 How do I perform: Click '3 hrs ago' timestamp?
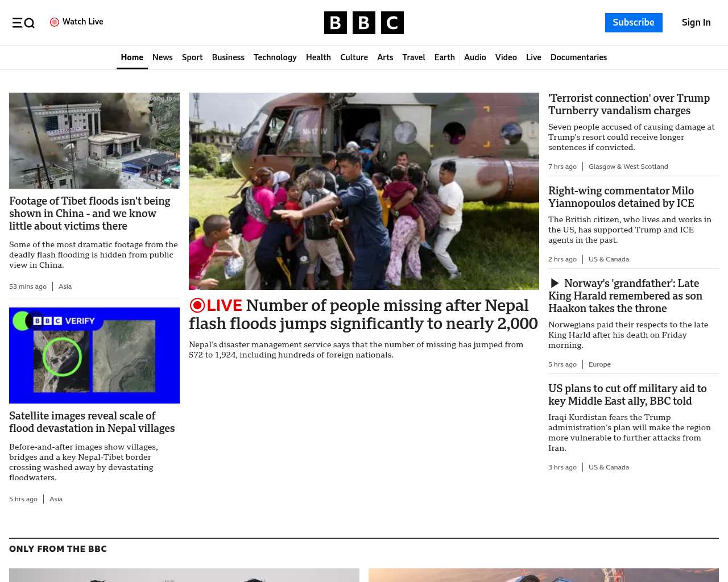(562, 467)
